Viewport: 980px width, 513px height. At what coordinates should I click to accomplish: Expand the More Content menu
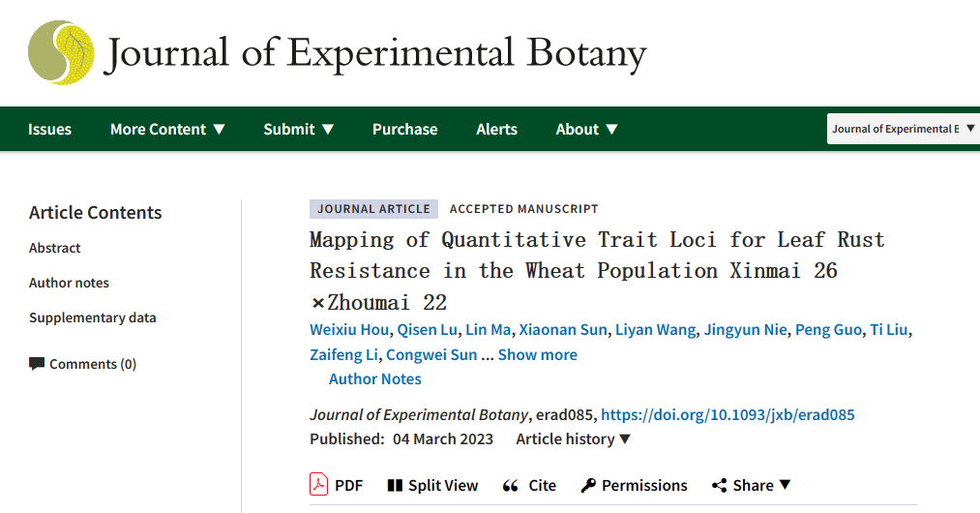coord(167,129)
